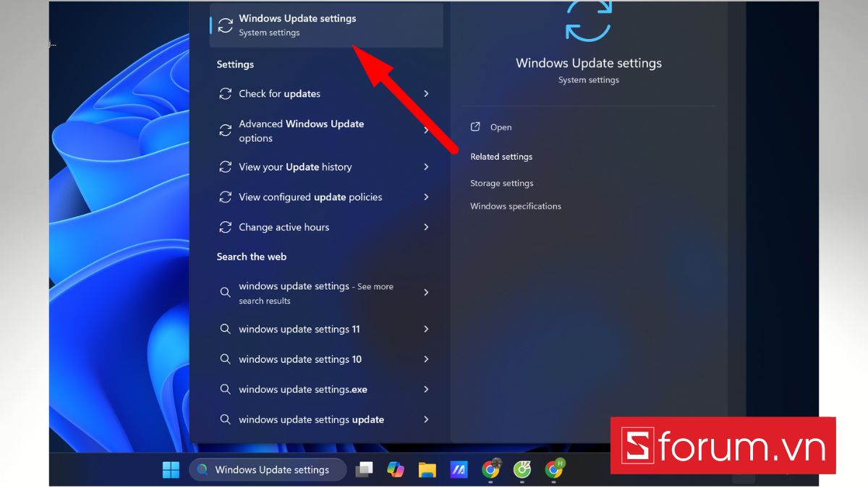Select web result 'windows update settings.exe'
868x488 pixels.
(x=326, y=390)
